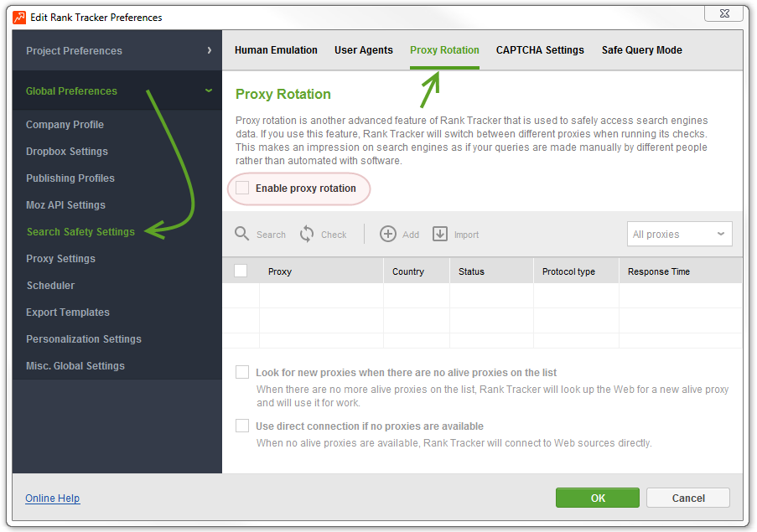Sort by Protocol type column header

coord(577,271)
